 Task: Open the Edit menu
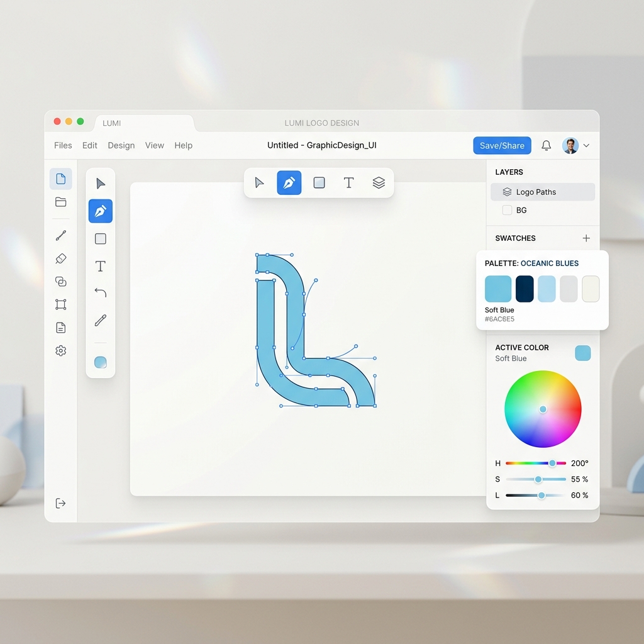coord(89,145)
